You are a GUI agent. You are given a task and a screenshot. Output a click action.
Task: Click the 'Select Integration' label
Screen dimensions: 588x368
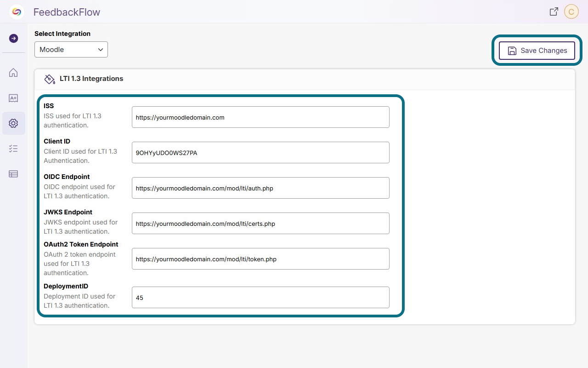62,34
